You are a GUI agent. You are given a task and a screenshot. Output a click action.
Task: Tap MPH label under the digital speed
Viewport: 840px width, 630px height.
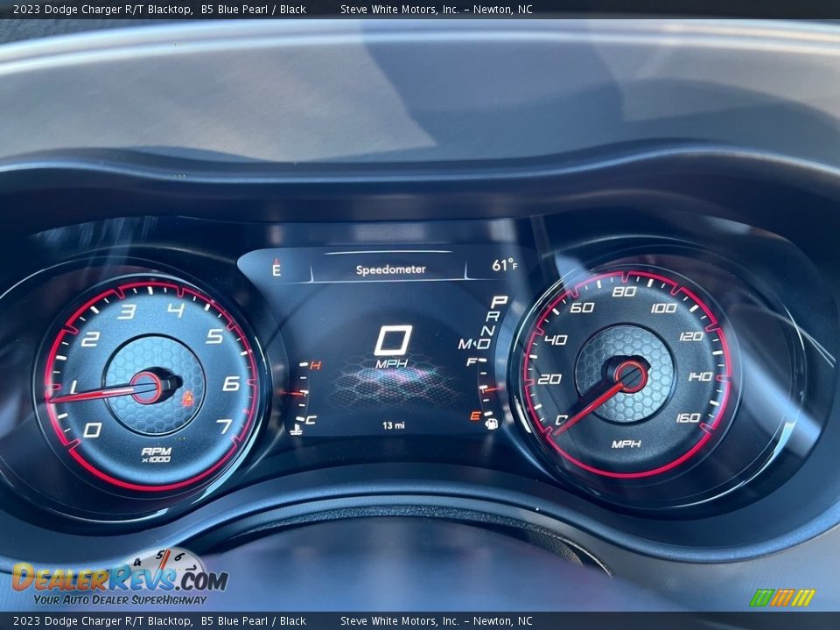[x=392, y=364]
